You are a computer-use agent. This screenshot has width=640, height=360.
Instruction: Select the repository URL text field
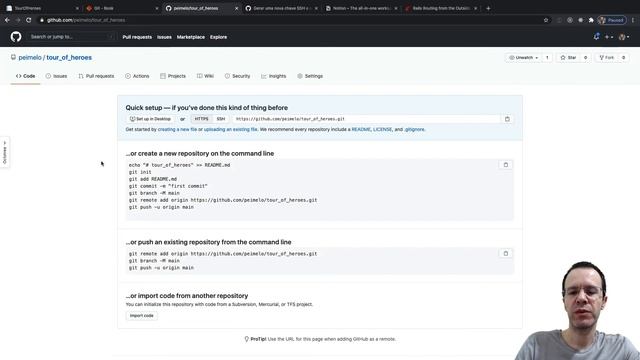point(366,119)
